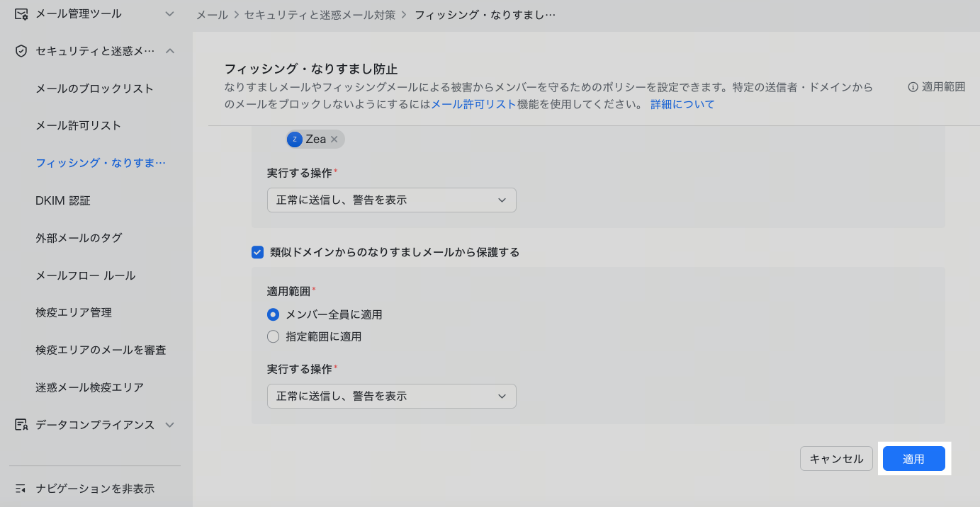Uncheck 類似ドメインからのなりすましメールから保護する checkbox
980x507 pixels.
coord(257,252)
